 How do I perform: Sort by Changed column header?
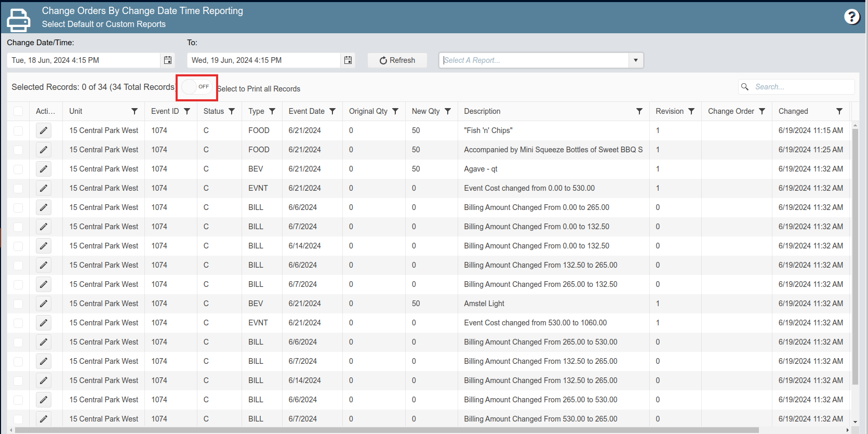coord(793,111)
